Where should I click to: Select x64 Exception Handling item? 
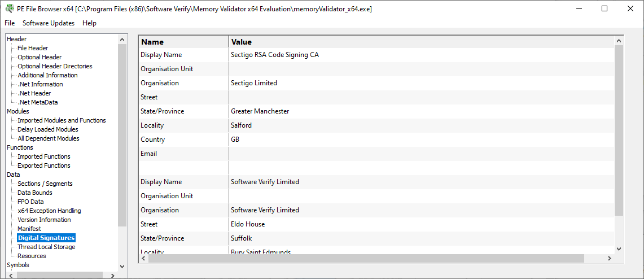(49, 211)
